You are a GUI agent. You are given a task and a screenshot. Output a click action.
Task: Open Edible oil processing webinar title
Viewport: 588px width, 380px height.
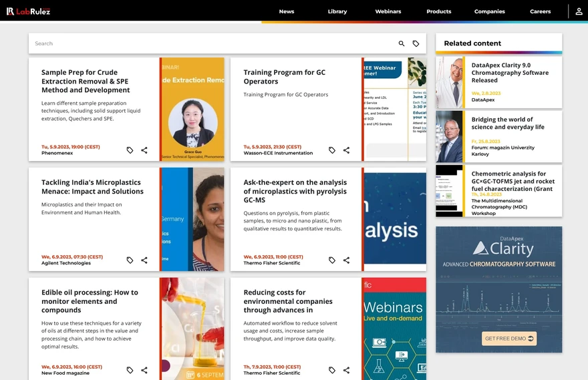click(90, 301)
